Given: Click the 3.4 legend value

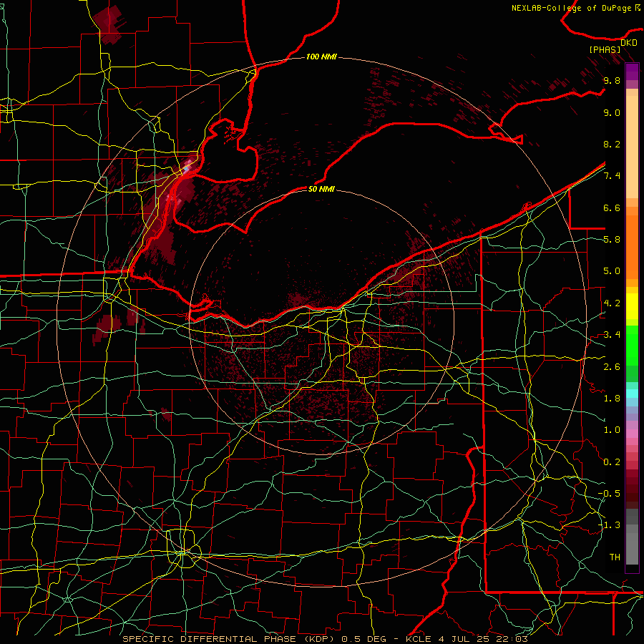Looking at the screenshot, I should 612,335.
